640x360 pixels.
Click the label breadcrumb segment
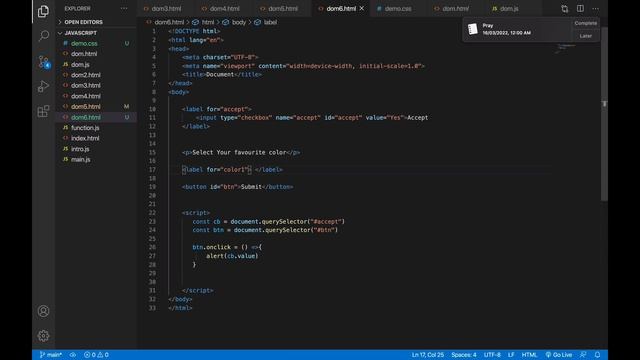pyautogui.click(x=270, y=22)
